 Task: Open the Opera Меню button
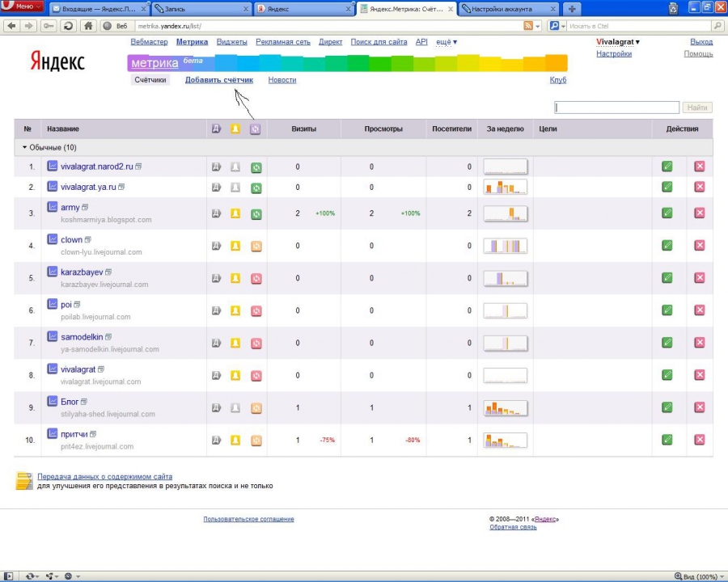coord(23,6)
